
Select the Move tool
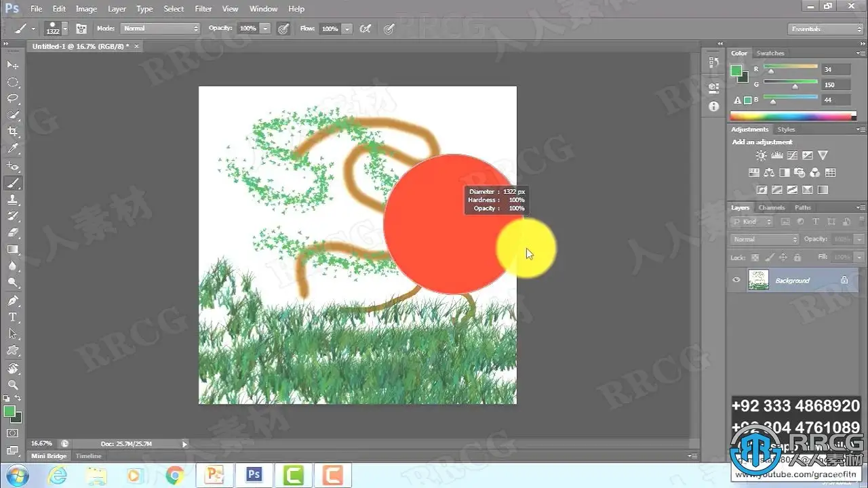(x=12, y=65)
